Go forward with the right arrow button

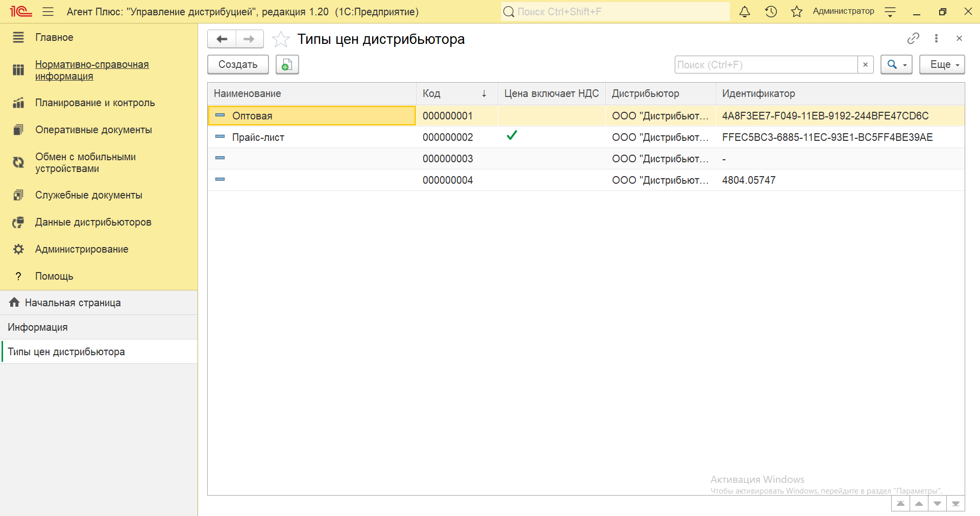coord(249,39)
